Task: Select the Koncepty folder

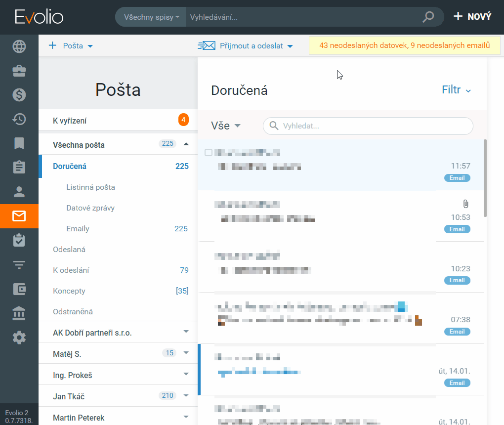Action: click(x=69, y=291)
